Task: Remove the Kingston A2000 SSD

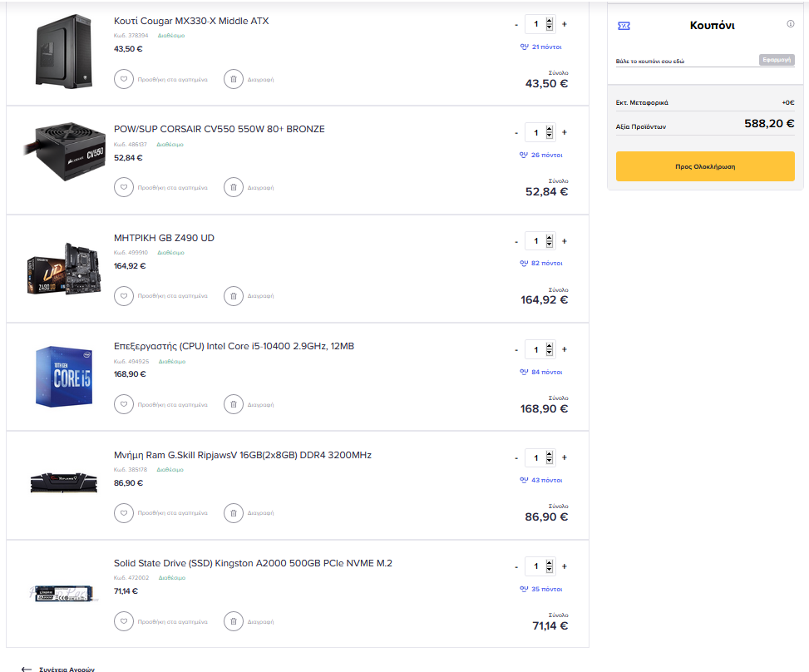Action: click(233, 621)
